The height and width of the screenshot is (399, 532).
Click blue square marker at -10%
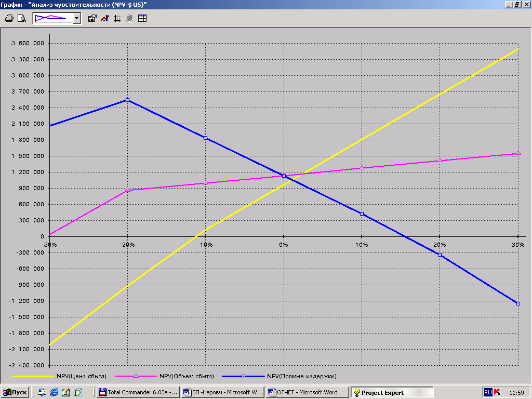point(206,138)
